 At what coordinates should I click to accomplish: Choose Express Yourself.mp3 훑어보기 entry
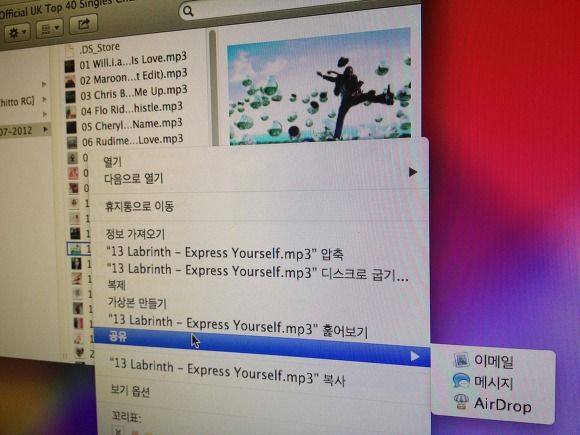[x=238, y=325]
